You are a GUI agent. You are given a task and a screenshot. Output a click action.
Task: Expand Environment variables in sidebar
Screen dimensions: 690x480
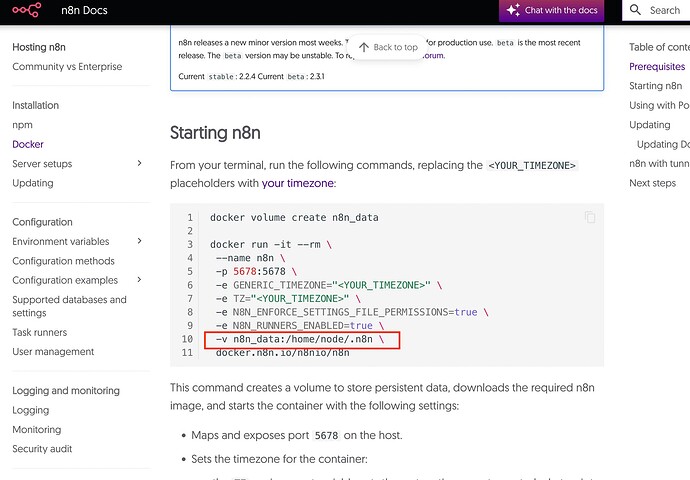139,241
